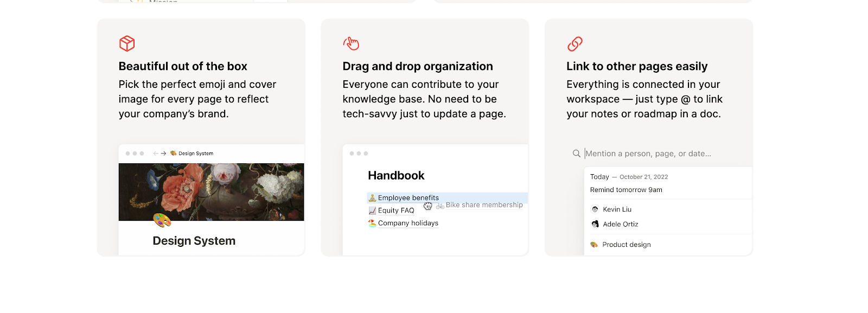Click the red box icon above Beautiful out of the box
Image resolution: width=868 pixels, height=313 pixels.
tap(127, 43)
